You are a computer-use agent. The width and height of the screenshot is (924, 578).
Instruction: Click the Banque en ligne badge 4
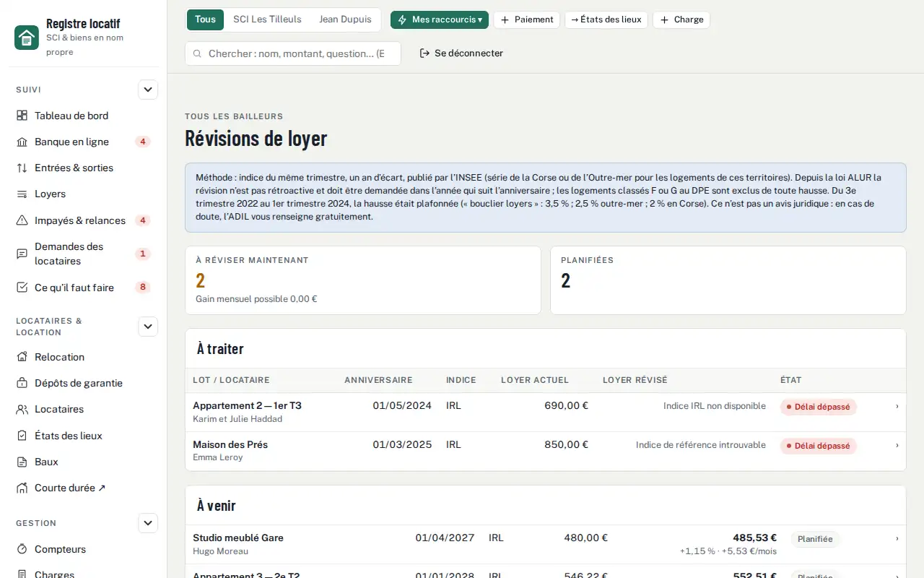tap(143, 142)
